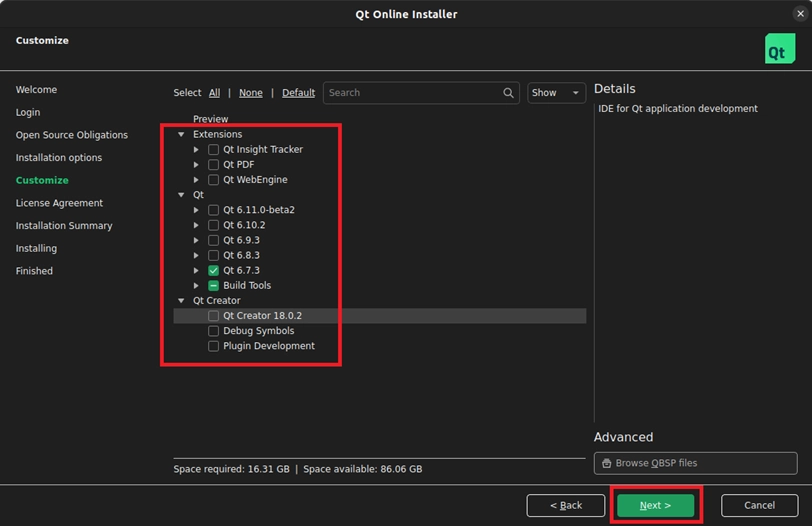Open the Show dropdown filter
This screenshot has width=812, height=526.
[x=556, y=93]
